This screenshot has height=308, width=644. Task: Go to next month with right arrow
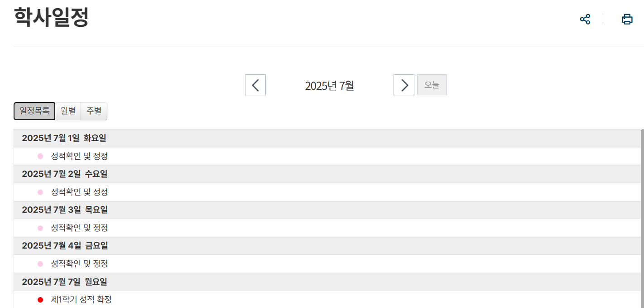404,85
